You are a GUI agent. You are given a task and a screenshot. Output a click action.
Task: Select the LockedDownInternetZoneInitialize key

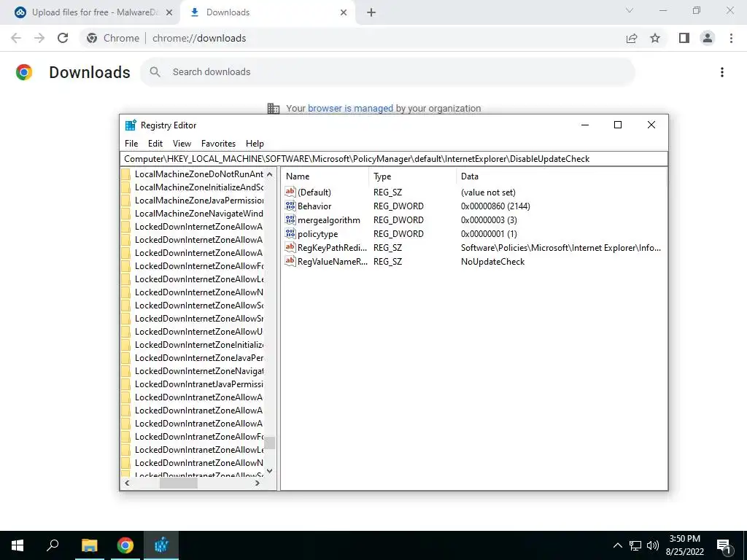[198, 345]
